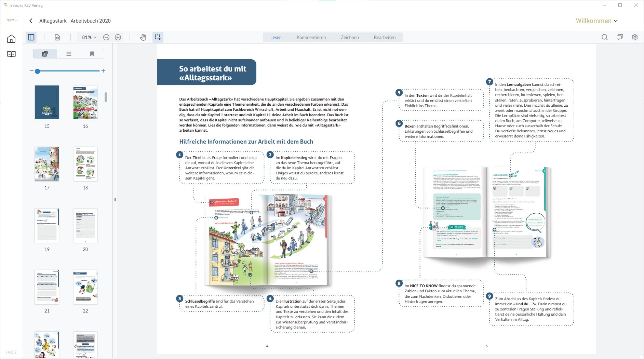The image size is (644, 359).
Task: Switch to the Lesen tab
Action: (276, 37)
